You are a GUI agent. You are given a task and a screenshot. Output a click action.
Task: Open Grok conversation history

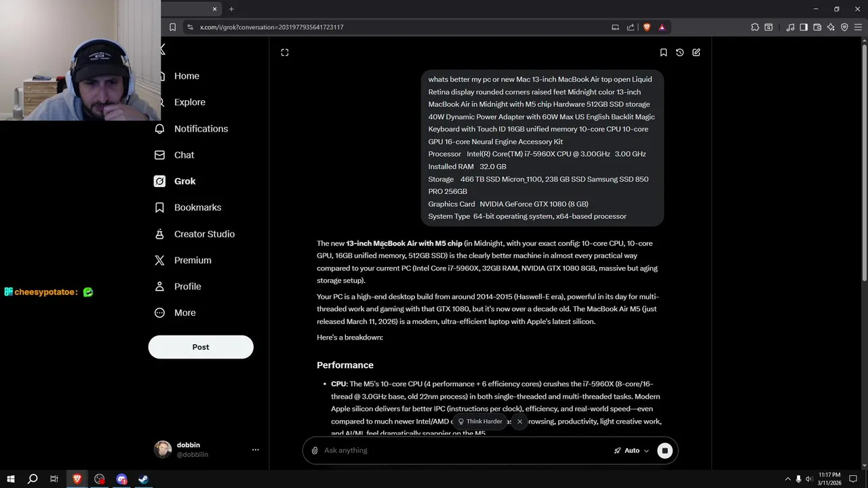point(679,52)
